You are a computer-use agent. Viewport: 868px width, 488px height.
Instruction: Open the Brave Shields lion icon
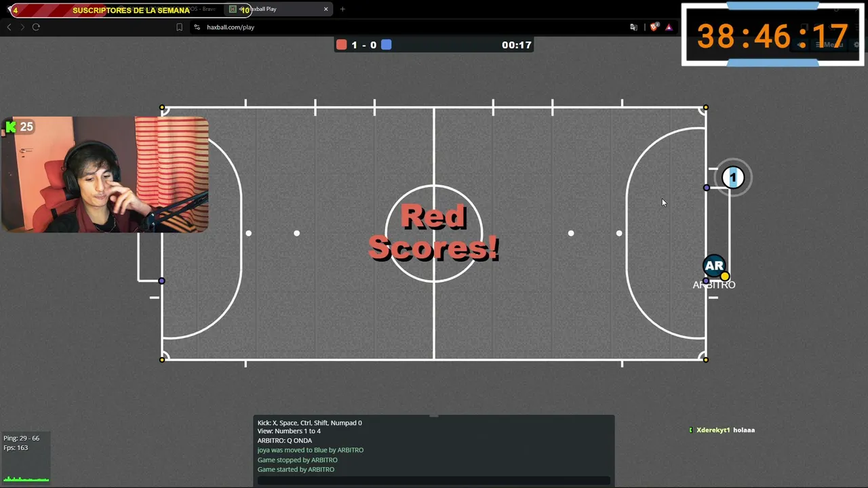click(654, 27)
